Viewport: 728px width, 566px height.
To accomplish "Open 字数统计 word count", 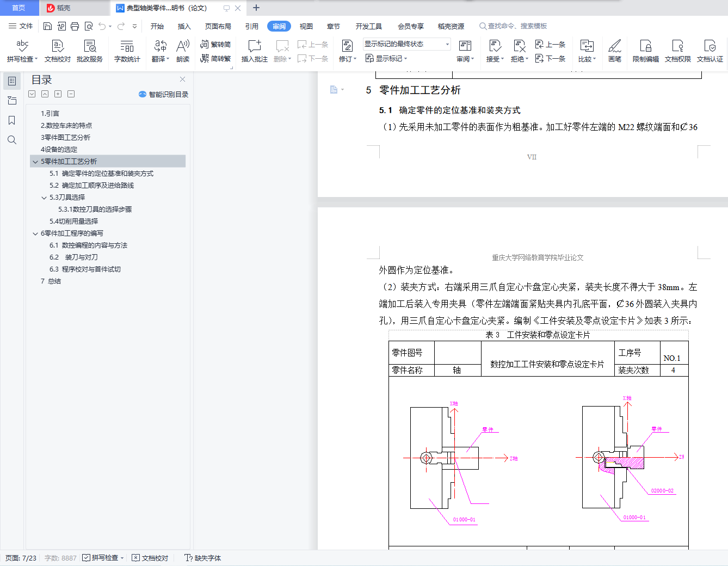I will [127, 51].
